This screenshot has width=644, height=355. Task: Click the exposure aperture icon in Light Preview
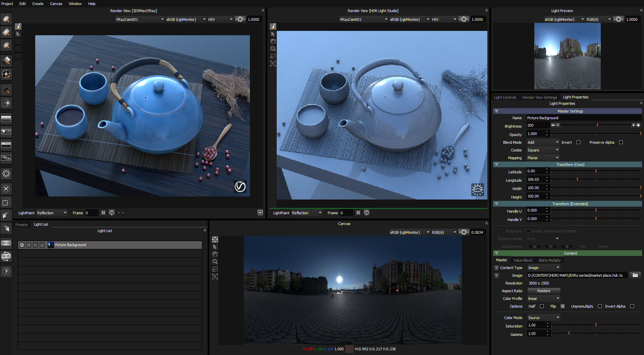pos(619,19)
